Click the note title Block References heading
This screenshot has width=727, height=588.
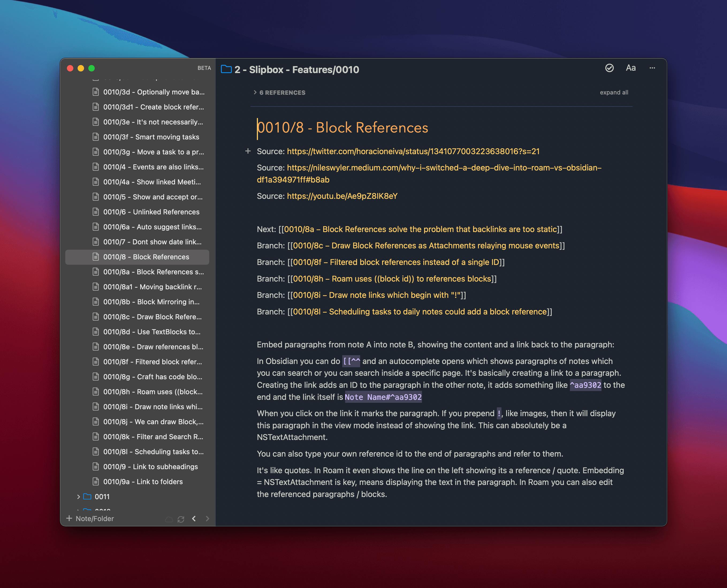click(x=342, y=128)
